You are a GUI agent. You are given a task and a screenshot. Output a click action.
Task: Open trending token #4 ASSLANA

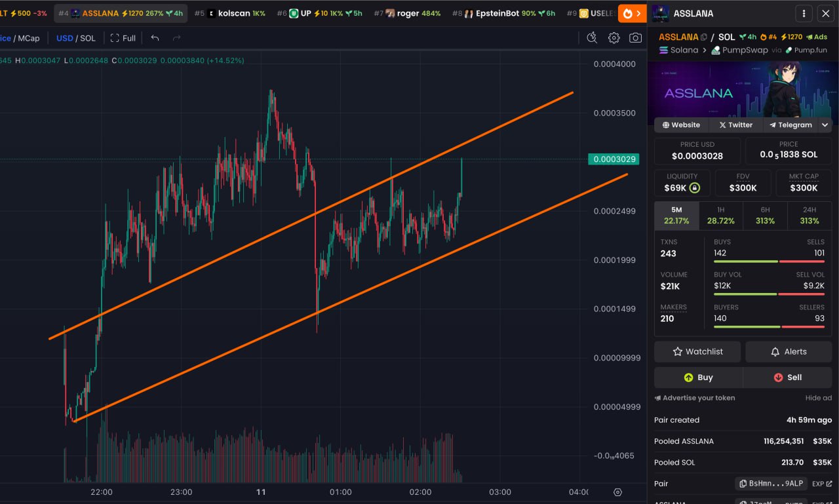120,13
